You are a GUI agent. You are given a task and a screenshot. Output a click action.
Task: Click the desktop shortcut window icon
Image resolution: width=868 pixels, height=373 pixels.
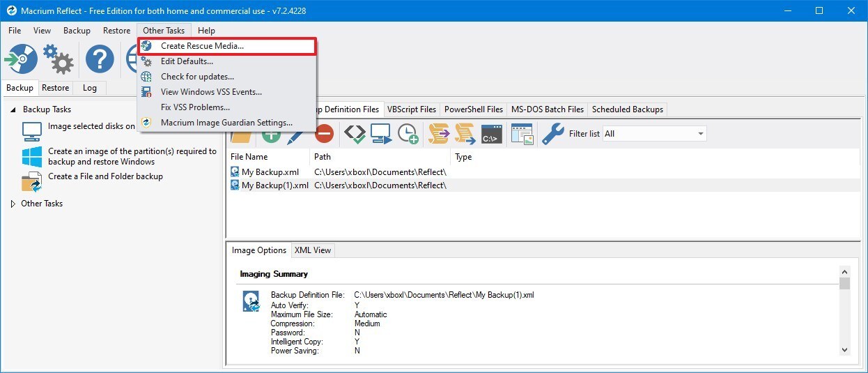click(x=522, y=134)
